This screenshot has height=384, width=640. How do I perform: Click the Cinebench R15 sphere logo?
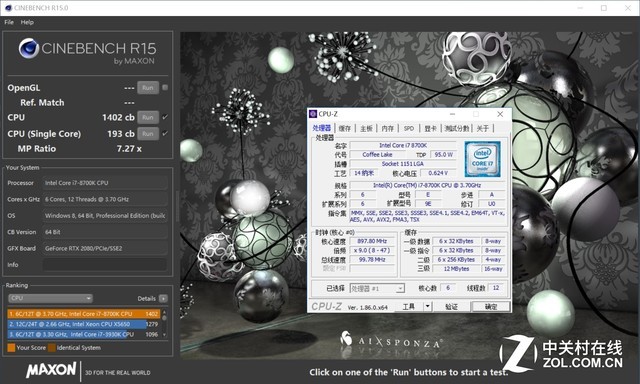click(x=29, y=48)
